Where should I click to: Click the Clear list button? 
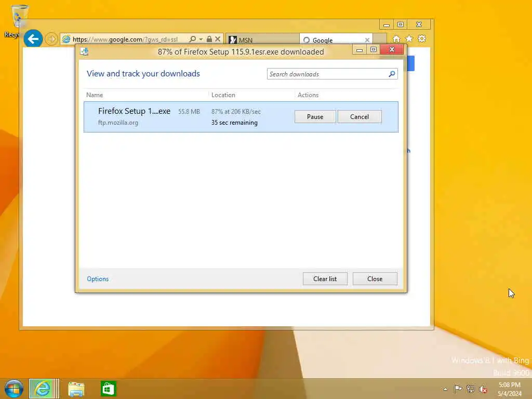coord(325,279)
